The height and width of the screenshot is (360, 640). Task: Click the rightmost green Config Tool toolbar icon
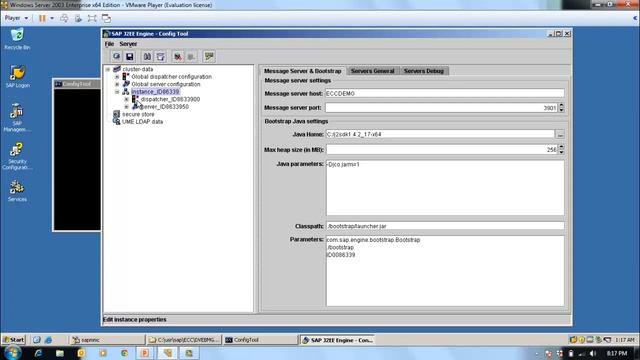(209, 57)
